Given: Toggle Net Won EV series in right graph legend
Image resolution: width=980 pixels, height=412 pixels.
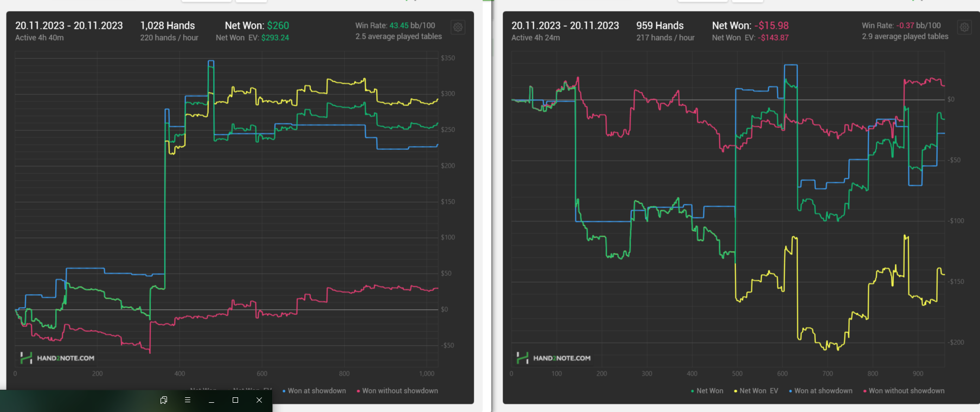Looking at the screenshot, I should (755, 391).
